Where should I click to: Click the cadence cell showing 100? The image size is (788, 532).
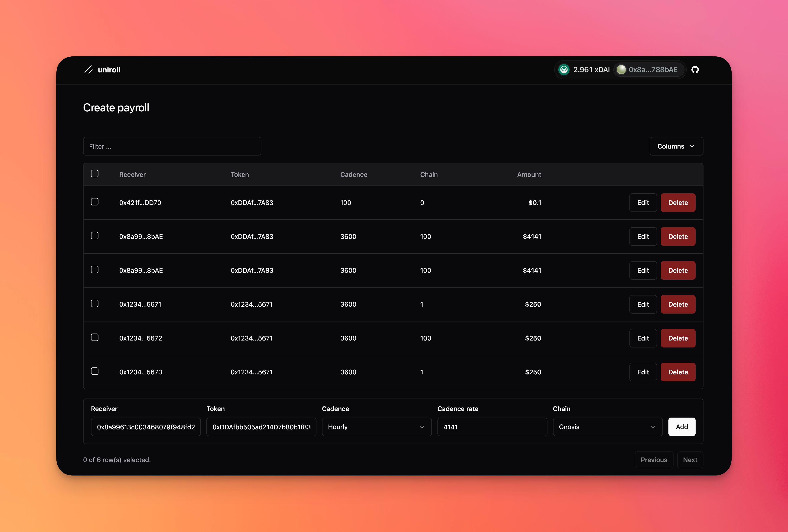(345, 203)
